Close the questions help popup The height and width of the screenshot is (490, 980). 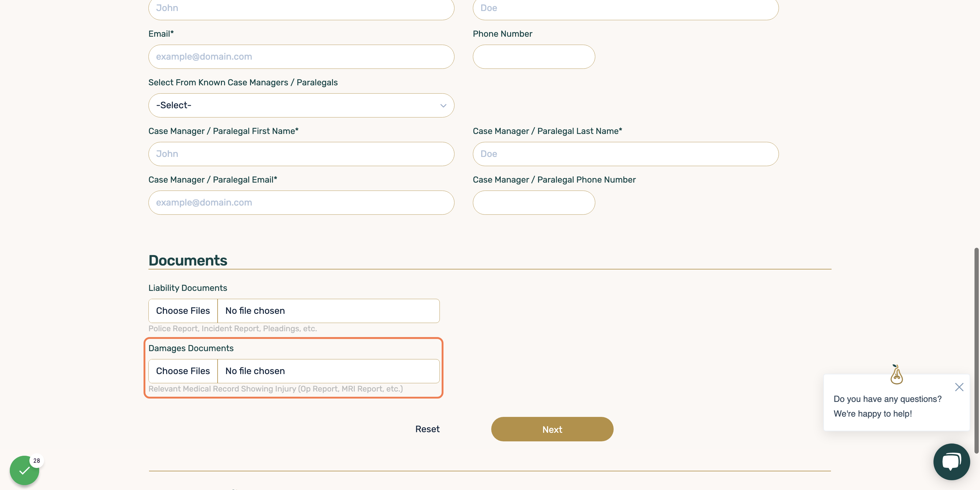point(959,387)
